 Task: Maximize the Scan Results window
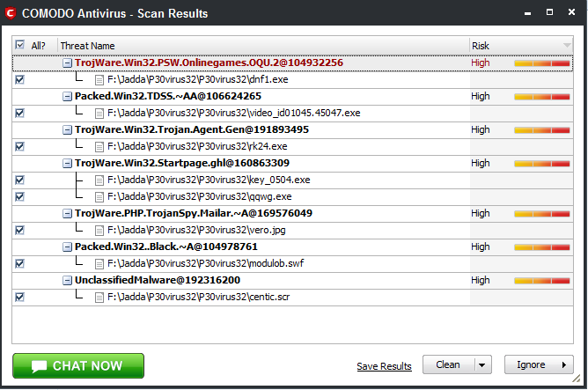pyautogui.click(x=549, y=12)
